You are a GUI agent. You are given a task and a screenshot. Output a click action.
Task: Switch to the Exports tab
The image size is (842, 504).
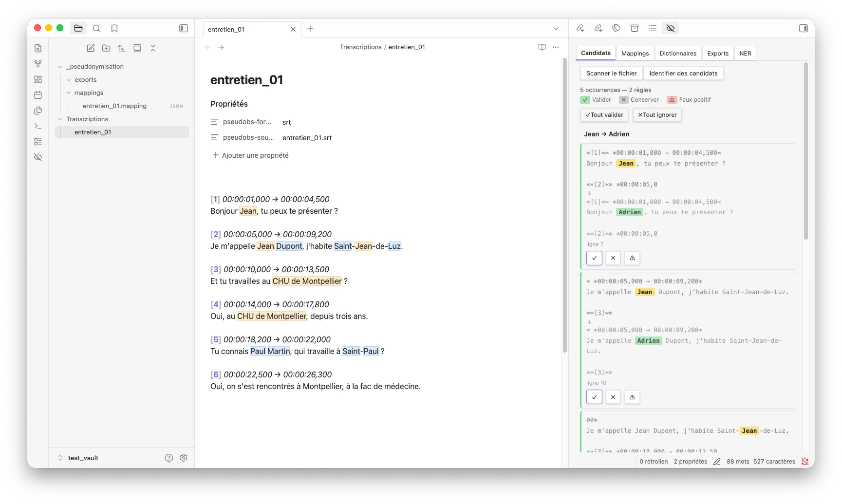(718, 54)
